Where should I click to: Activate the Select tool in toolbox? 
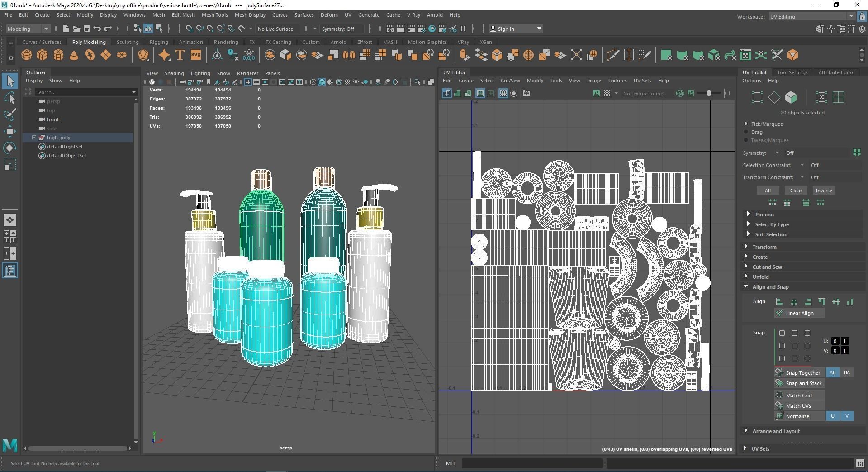point(10,81)
